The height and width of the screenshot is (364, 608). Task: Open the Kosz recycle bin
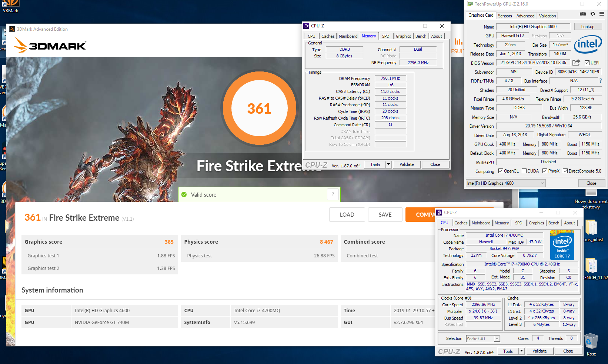pyautogui.click(x=591, y=344)
